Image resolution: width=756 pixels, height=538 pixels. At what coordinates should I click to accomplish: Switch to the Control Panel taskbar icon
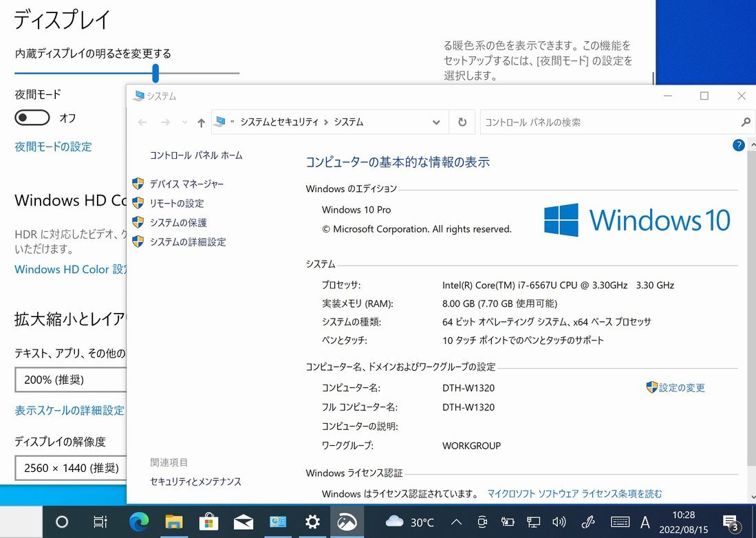(x=278, y=521)
